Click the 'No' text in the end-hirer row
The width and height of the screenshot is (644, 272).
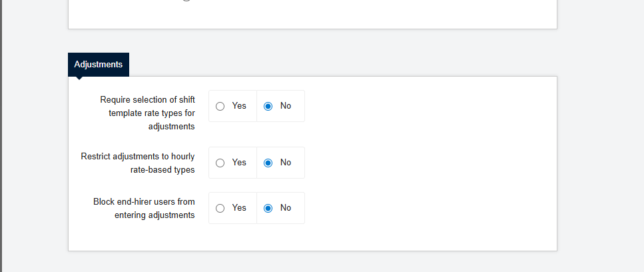point(286,208)
